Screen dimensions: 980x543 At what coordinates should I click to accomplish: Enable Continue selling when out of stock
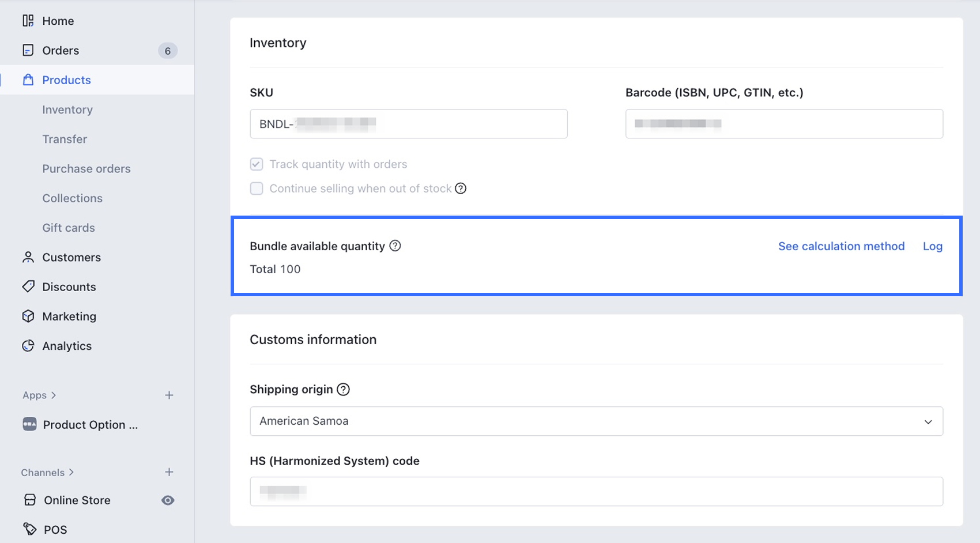click(257, 188)
